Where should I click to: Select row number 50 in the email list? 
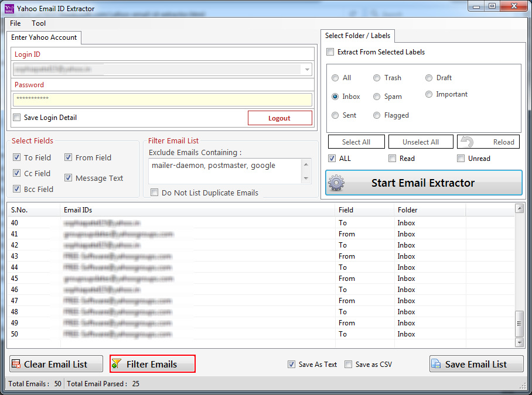pyautogui.click(x=261, y=334)
